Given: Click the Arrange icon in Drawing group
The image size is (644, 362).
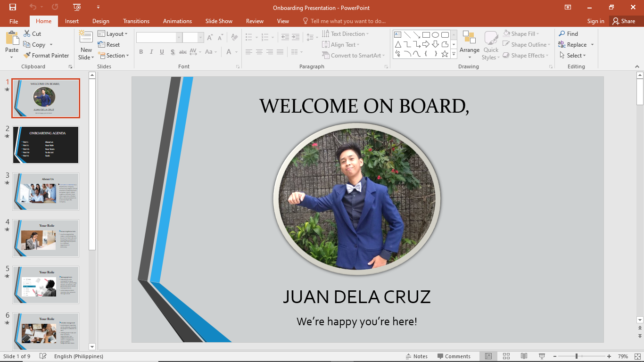Looking at the screenshot, I should pos(469,37).
